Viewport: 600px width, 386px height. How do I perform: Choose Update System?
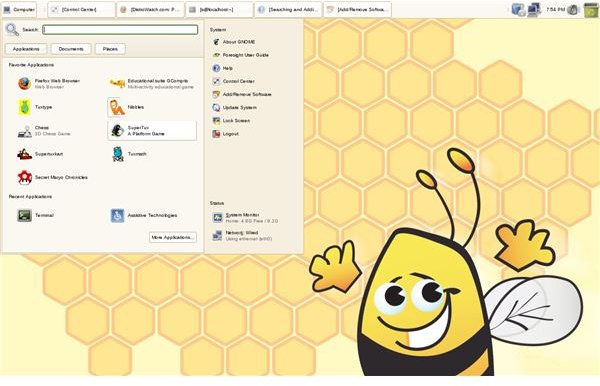coord(235,107)
